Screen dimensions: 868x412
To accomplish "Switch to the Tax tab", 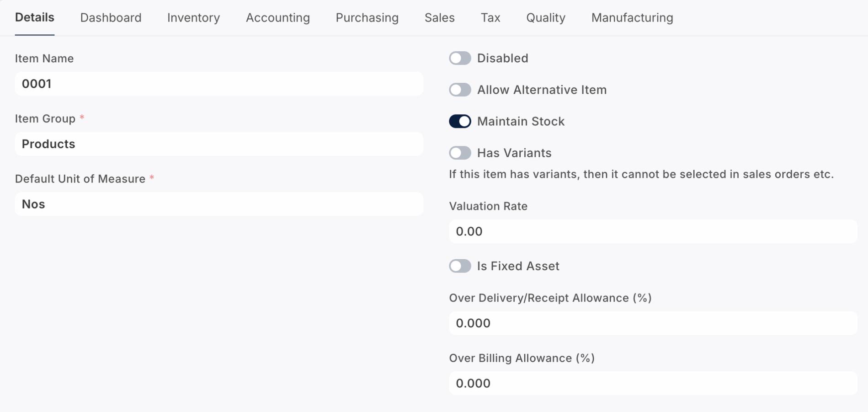I will tap(490, 17).
